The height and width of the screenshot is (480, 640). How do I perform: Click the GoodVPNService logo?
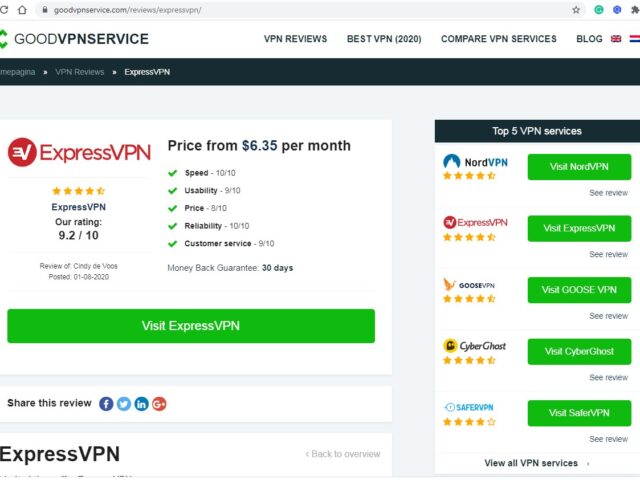point(75,39)
